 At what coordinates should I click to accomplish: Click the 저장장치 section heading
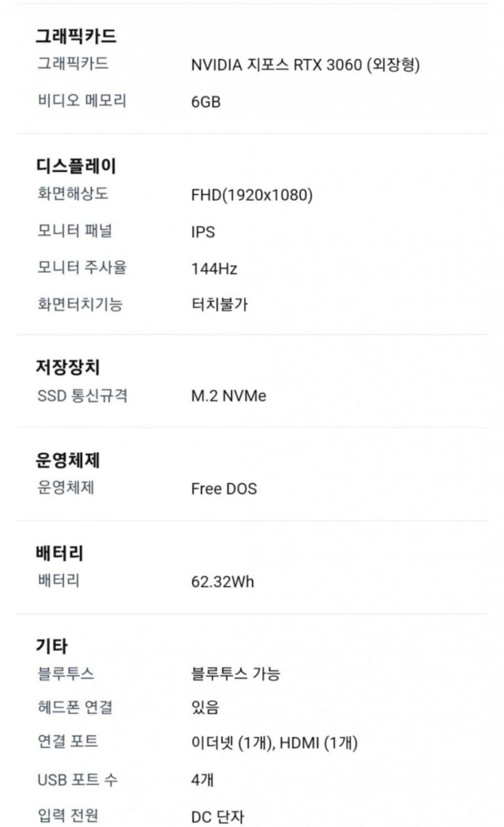click(68, 368)
